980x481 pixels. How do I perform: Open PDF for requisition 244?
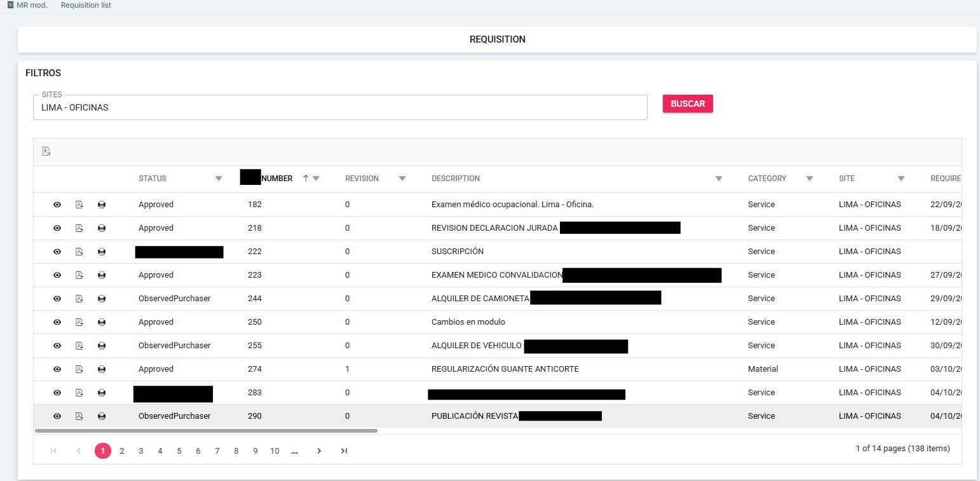click(79, 299)
